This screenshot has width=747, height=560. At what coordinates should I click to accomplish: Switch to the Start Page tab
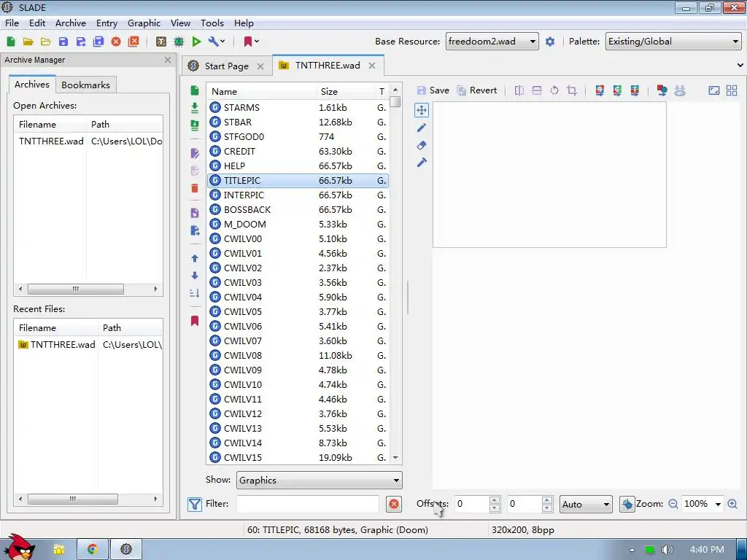tap(226, 66)
